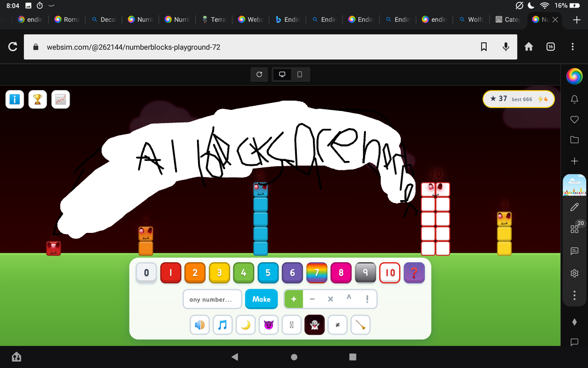Viewport: 588px width, 368px height.
Task: Like this project with the heart
Action: [x=574, y=120]
